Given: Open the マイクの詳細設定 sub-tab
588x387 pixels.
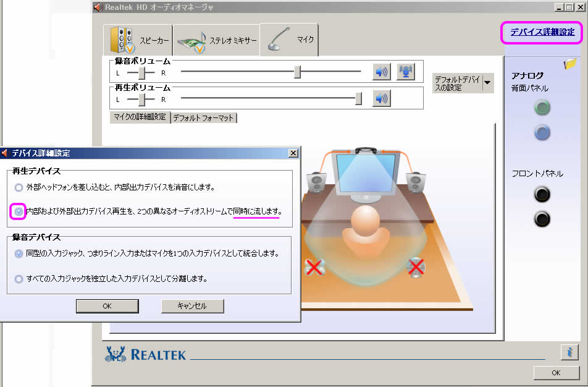Looking at the screenshot, I should [x=140, y=117].
